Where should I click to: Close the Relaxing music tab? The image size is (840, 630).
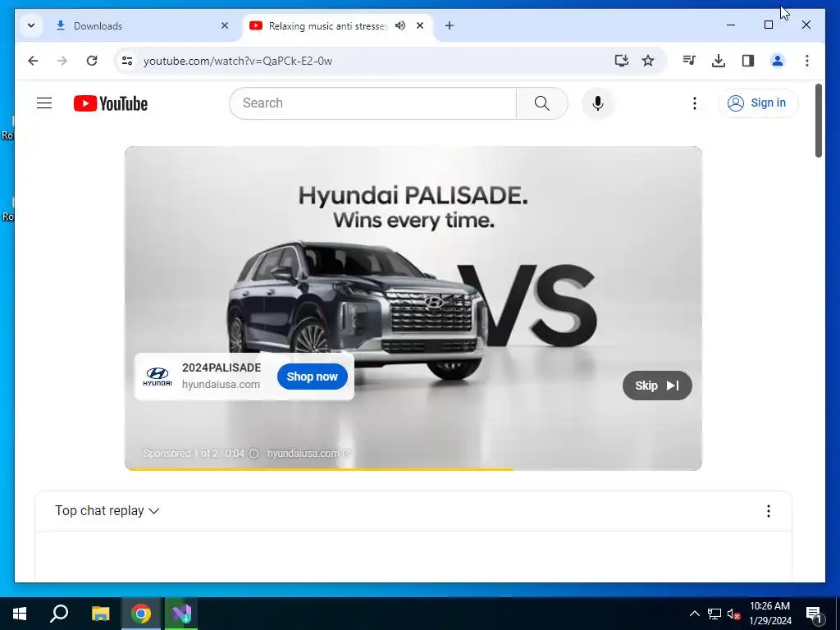(420, 25)
